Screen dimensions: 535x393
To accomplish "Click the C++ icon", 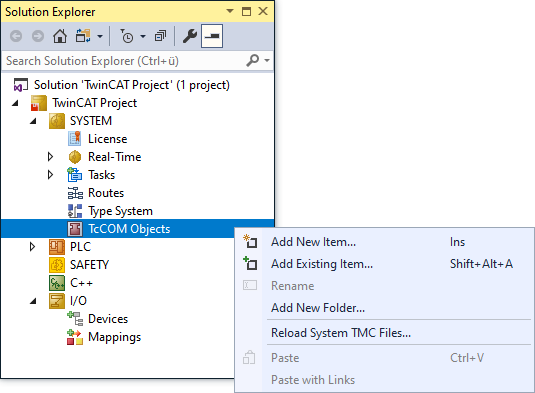I will pos(57,283).
